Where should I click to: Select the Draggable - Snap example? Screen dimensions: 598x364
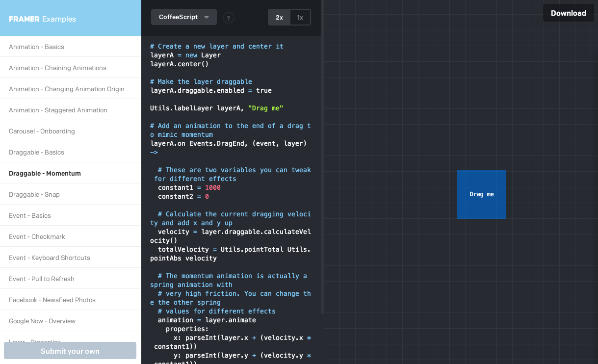click(x=34, y=194)
